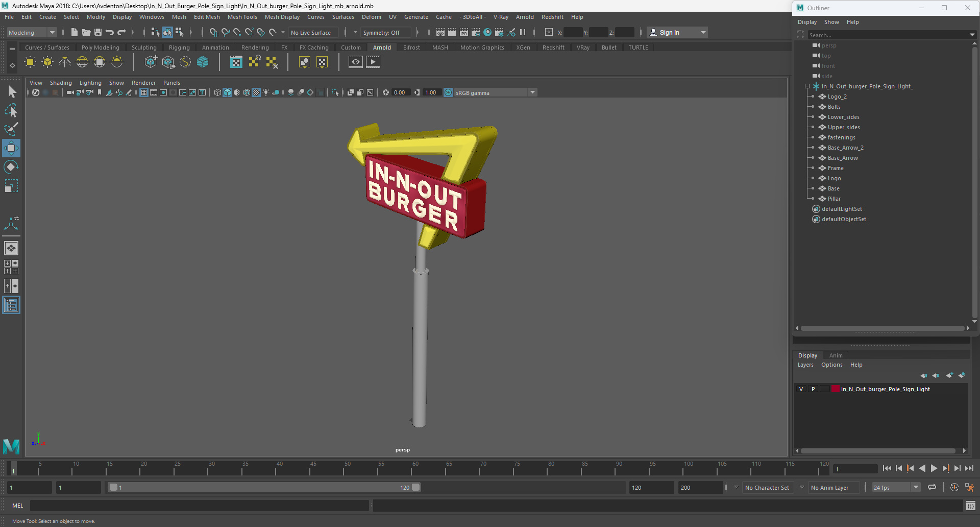980x527 pixels.
Task: Click the Undo arrow icon
Action: pyautogui.click(x=110, y=32)
